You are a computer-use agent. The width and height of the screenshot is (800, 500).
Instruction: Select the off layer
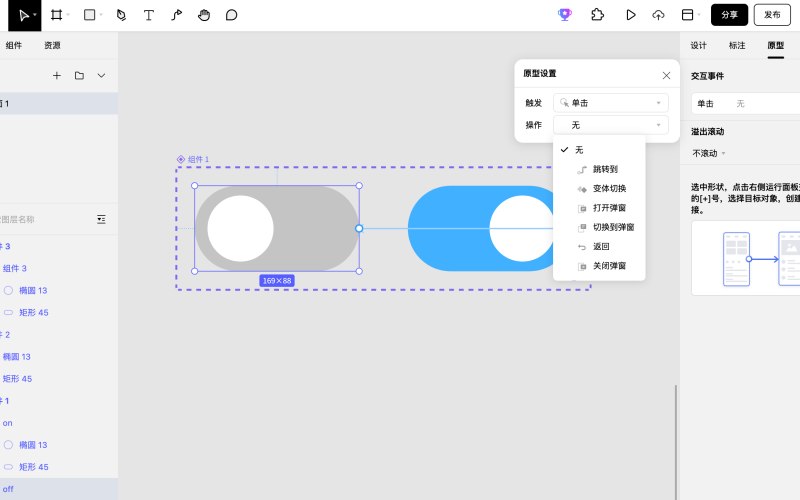(x=59, y=489)
